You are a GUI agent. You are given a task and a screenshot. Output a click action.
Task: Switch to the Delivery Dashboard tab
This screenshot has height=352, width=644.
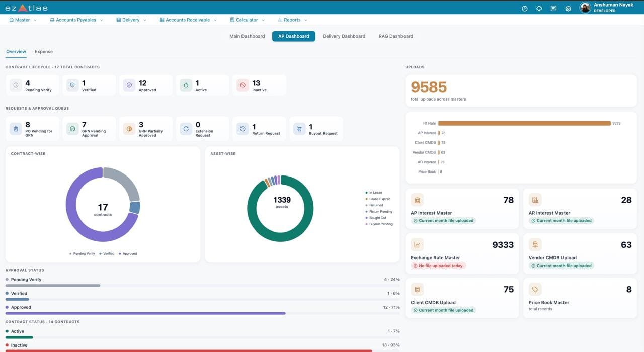(x=344, y=36)
